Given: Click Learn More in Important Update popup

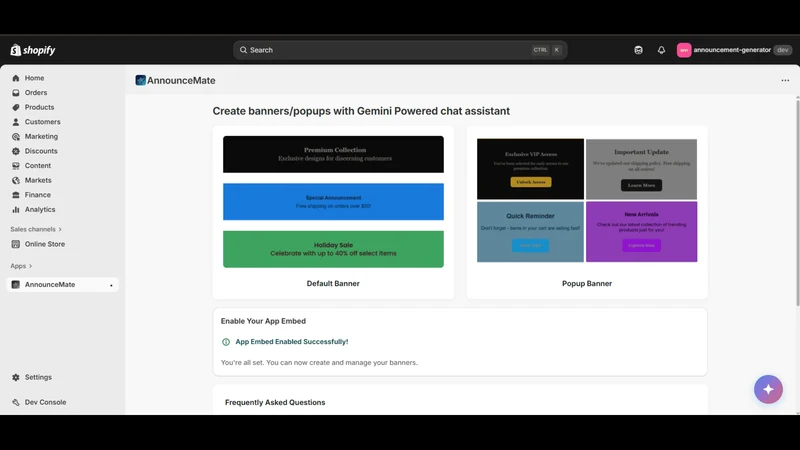Looking at the screenshot, I should coord(641,185).
